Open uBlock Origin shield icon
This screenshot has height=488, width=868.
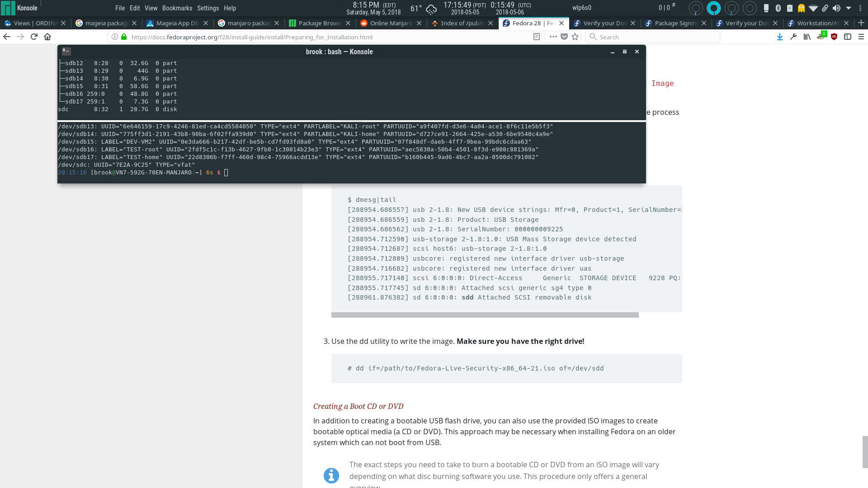click(834, 37)
